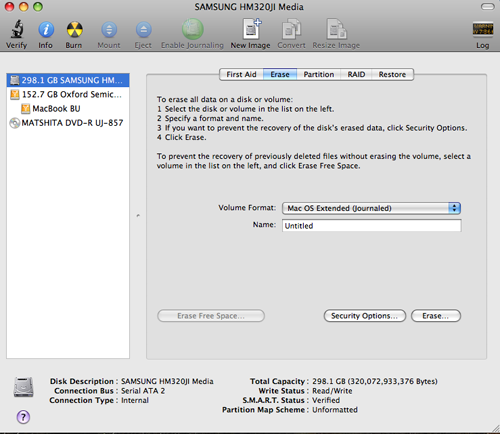The height and width of the screenshot is (434, 500).
Task: Click the toolbar toggle pill button
Action: (x=488, y=7)
